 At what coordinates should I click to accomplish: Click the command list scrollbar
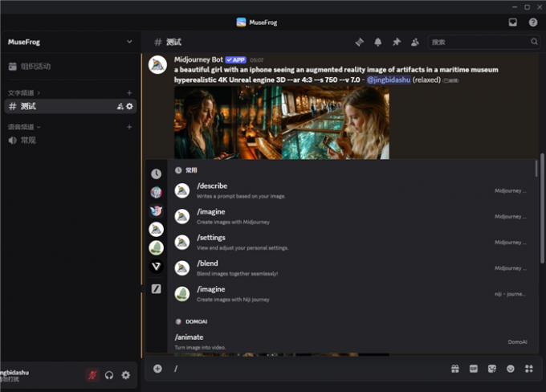536,169
